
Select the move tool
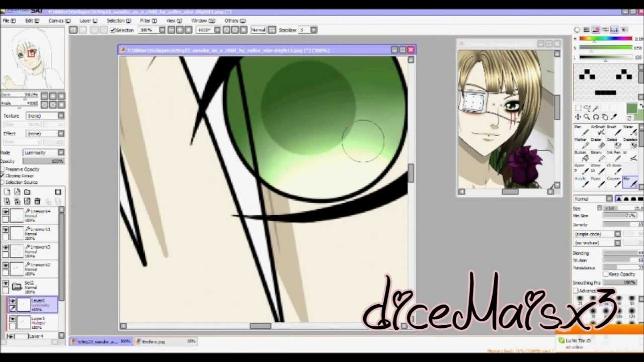[578, 117]
